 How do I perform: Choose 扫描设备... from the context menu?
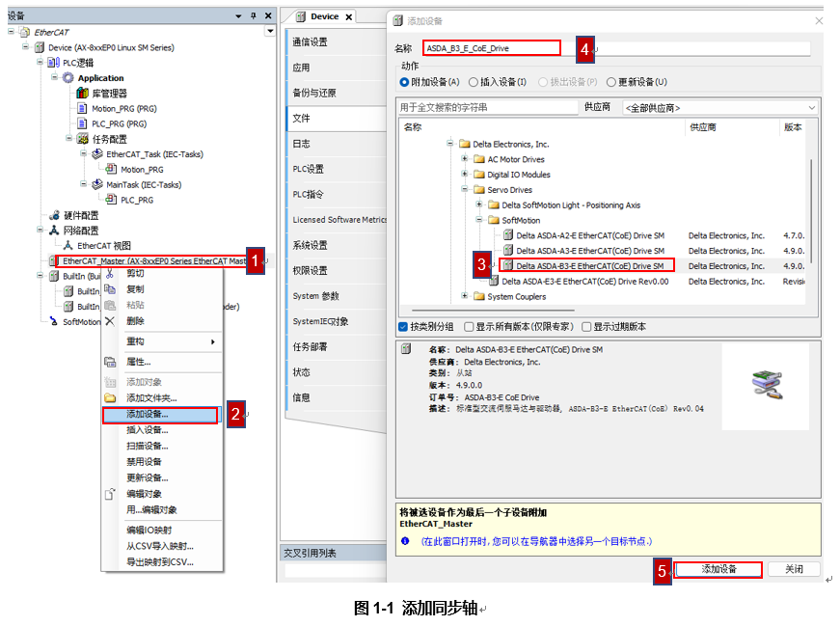tap(162, 446)
